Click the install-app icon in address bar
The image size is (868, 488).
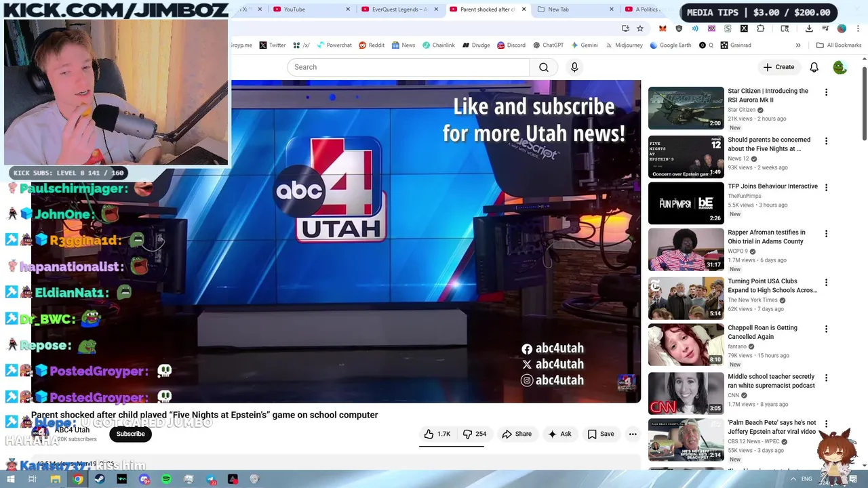click(x=625, y=28)
